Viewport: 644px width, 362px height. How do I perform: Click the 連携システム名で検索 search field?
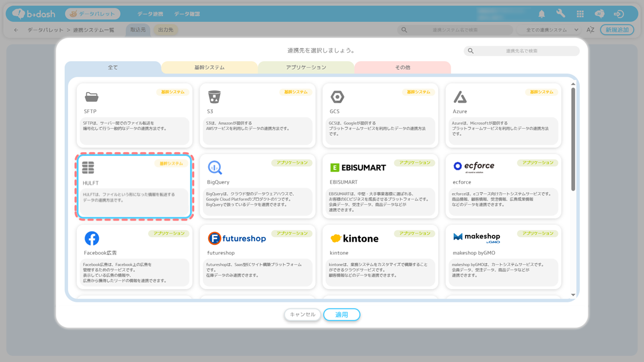point(455,30)
